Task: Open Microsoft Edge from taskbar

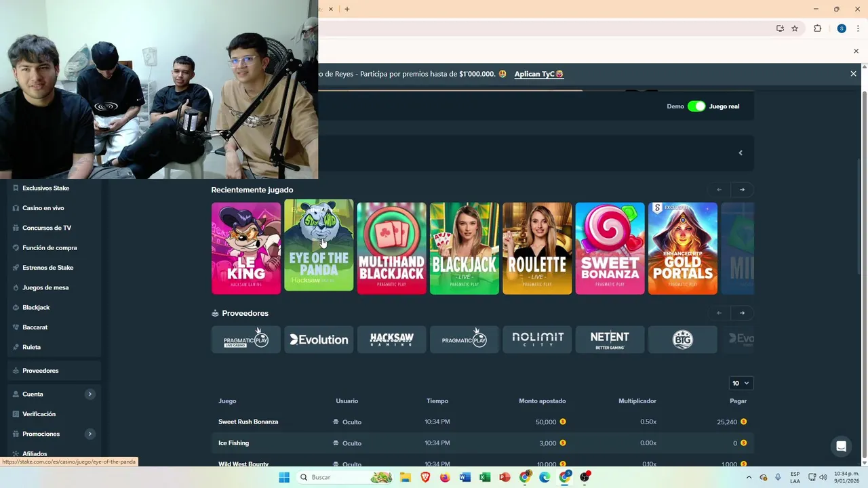Action: [545, 477]
